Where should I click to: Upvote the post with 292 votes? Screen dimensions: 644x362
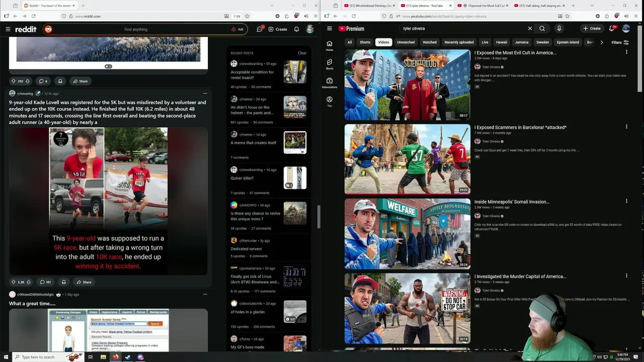14,81
